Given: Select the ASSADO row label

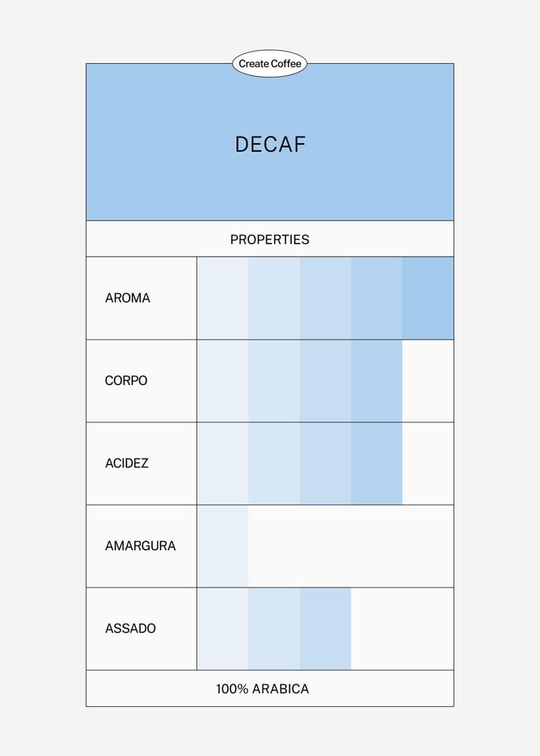Looking at the screenshot, I should point(130,629).
